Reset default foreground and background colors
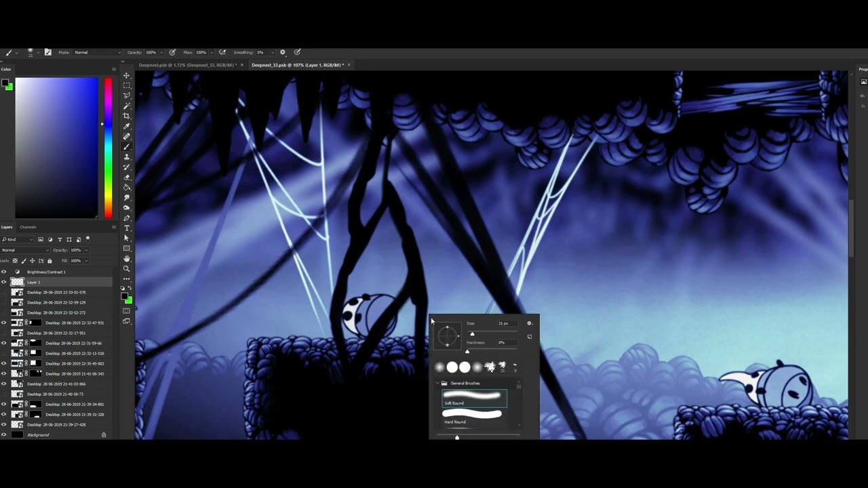The height and width of the screenshot is (488, 868). [x=123, y=288]
